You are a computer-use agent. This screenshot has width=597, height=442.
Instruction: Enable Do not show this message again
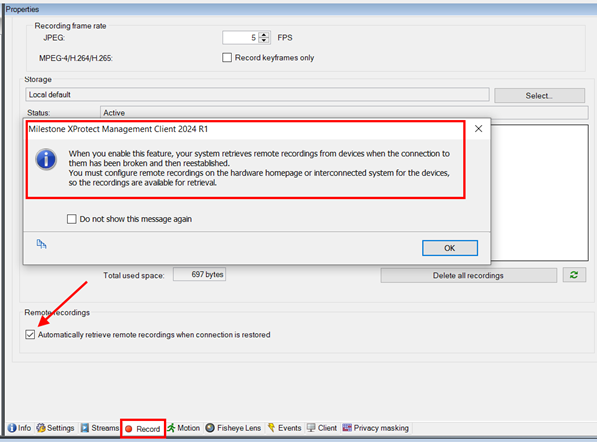point(72,219)
